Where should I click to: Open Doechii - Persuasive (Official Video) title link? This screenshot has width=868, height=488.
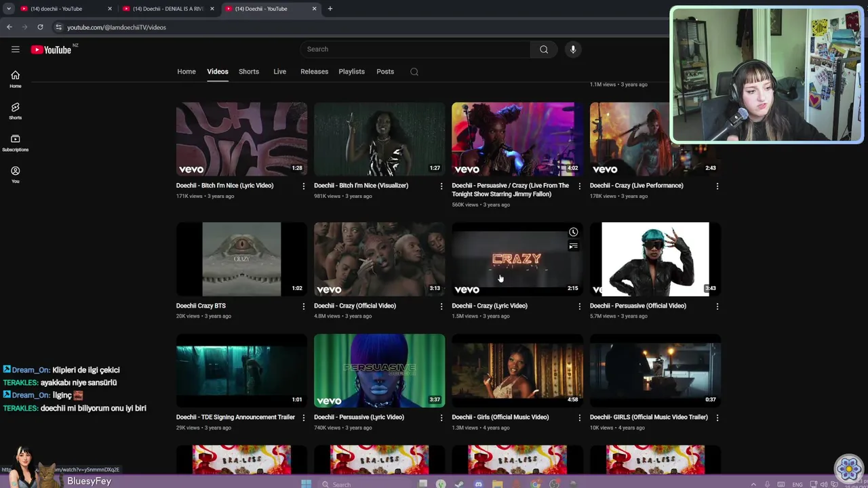tap(638, 306)
